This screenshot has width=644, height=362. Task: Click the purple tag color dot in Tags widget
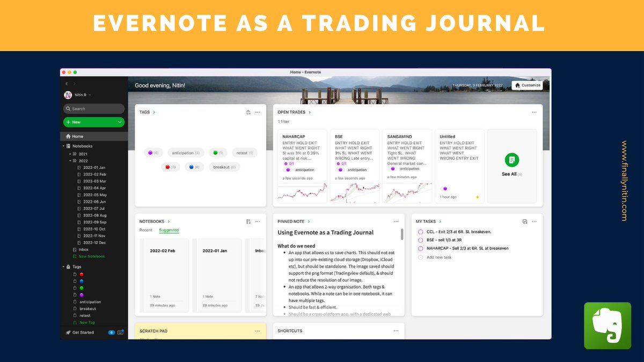tap(150, 153)
